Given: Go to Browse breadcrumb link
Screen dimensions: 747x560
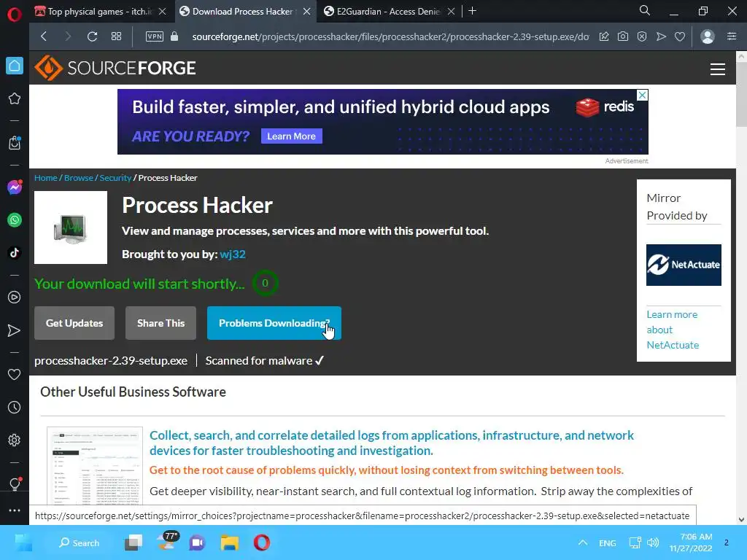Looking at the screenshot, I should pos(79,178).
